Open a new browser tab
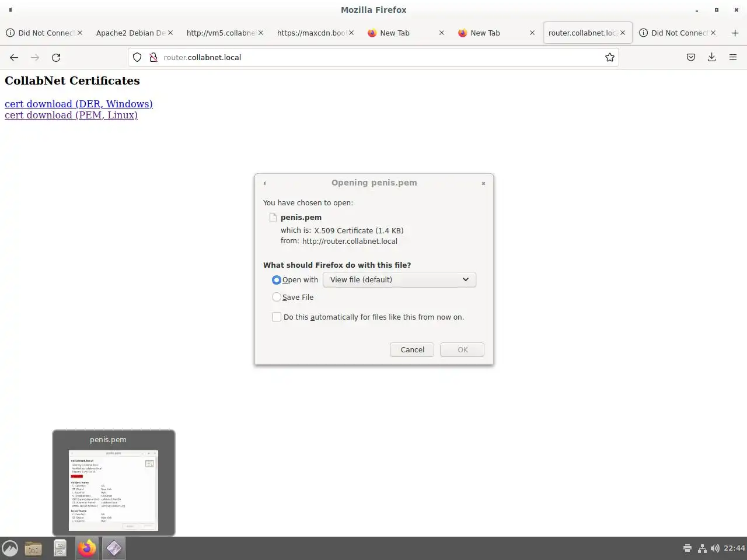Viewport: 747px width, 560px height. tap(735, 33)
